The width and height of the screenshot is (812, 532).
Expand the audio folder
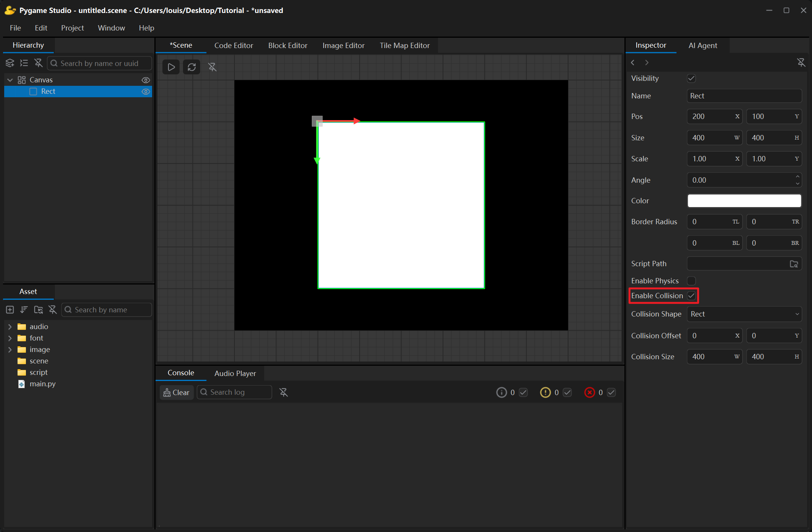click(x=10, y=327)
